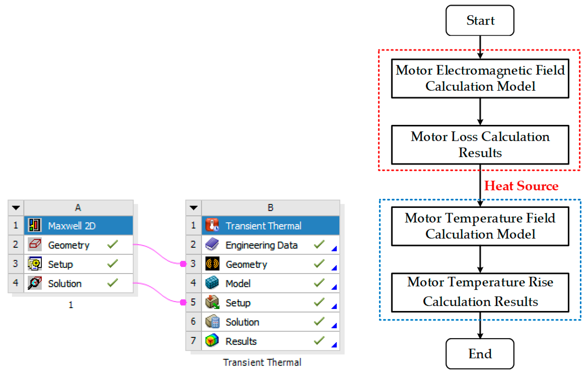Open the dropdown arrow of system B
Screen dimensions: 588x375
pos(193,208)
